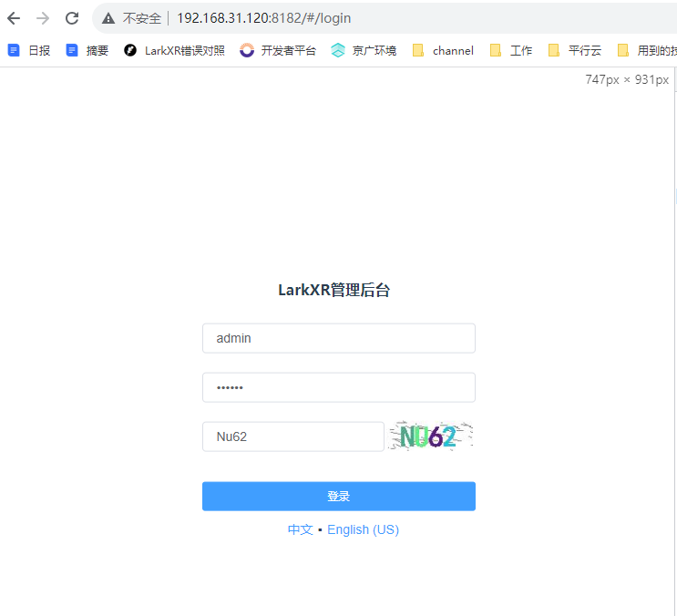Click the 登录 login button
The width and height of the screenshot is (677, 616).
[339, 496]
